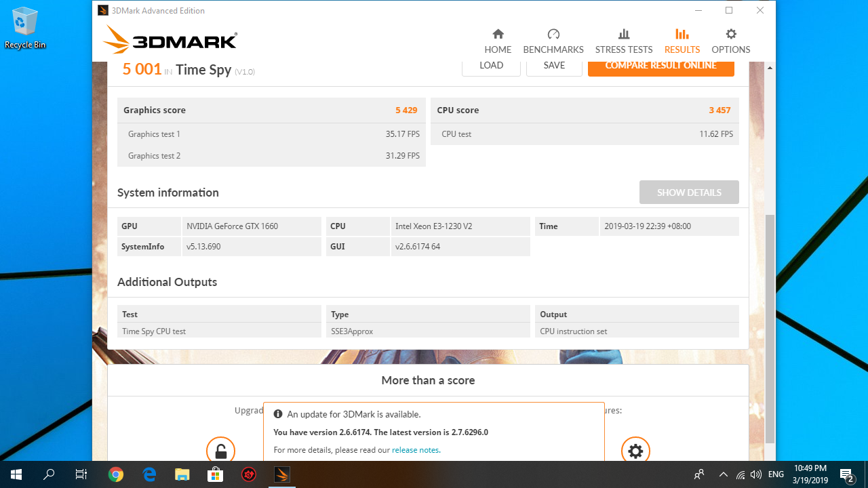The height and width of the screenshot is (488, 868).
Task: Click the time value 2019-03-19 22:39
Action: (x=669, y=226)
